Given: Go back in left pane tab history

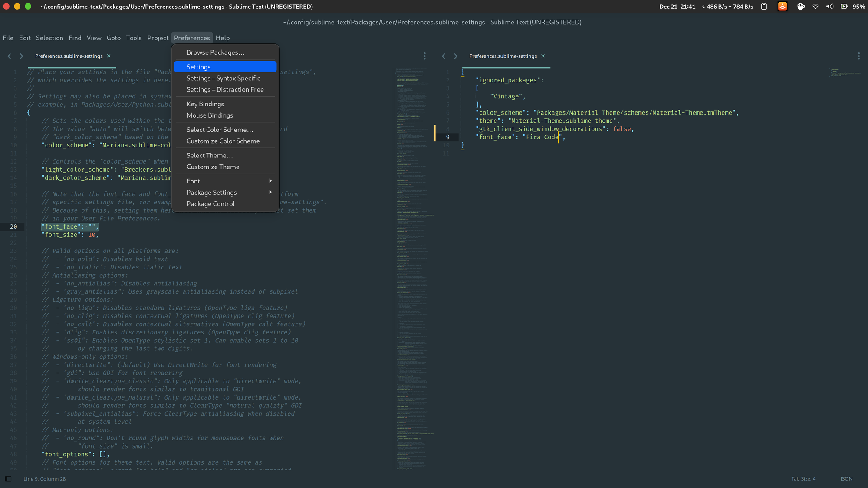Looking at the screenshot, I should click(x=9, y=56).
